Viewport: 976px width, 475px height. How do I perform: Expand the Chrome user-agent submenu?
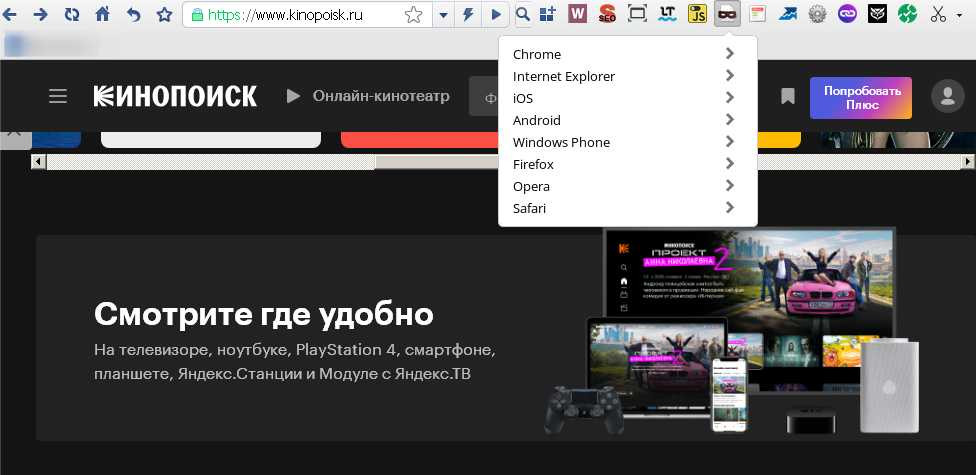[729, 54]
